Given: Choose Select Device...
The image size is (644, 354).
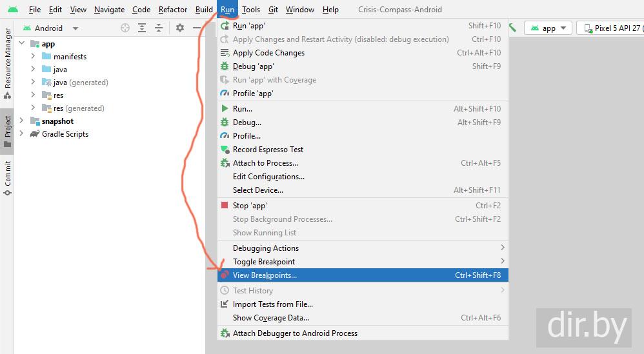Looking at the screenshot, I should 363,190.
